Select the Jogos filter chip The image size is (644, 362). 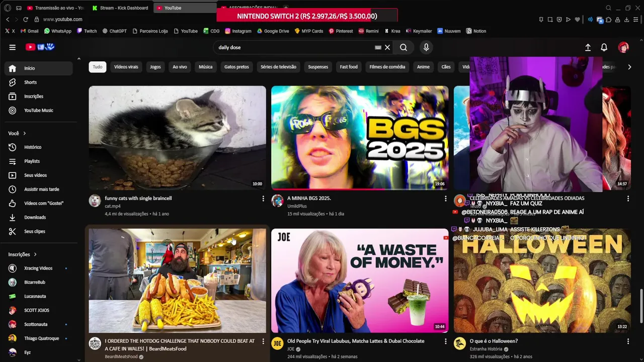pyautogui.click(x=155, y=67)
